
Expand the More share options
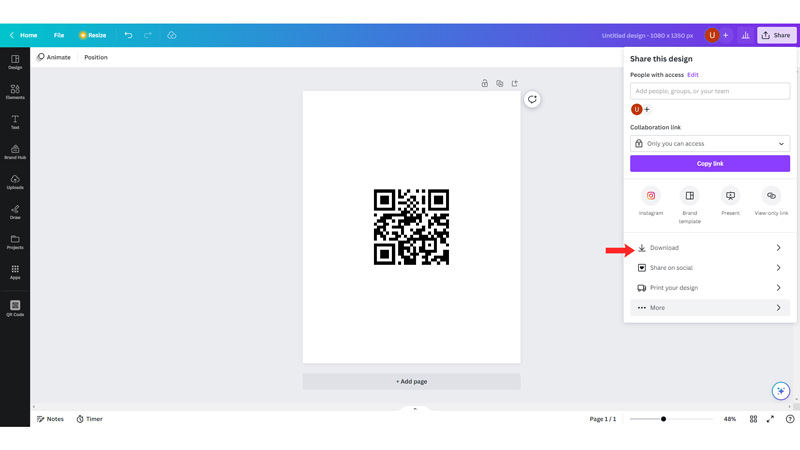click(710, 308)
